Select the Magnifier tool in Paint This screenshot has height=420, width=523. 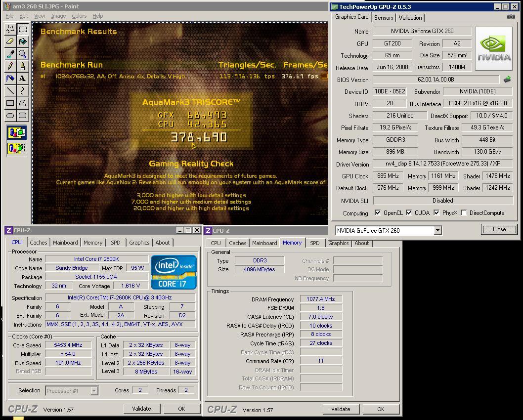(23, 54)
